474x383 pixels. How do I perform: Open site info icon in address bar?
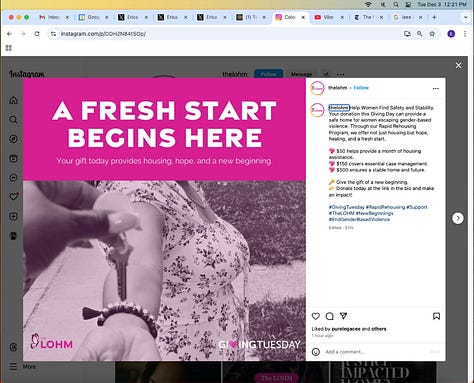(53, 34)
